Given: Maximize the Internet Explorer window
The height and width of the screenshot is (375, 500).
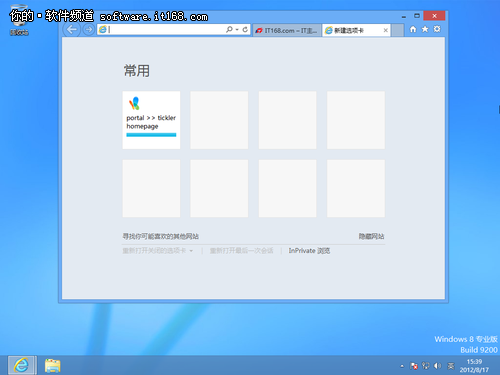Looking at the screenshot, I should (417, 16).
